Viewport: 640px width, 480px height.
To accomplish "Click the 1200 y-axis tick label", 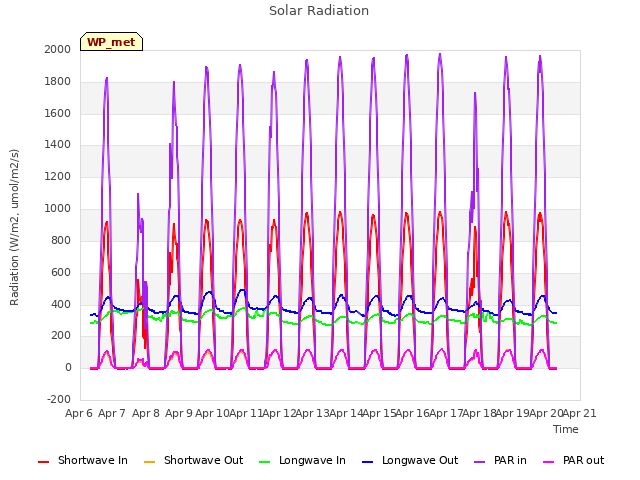I will [58, 177].
